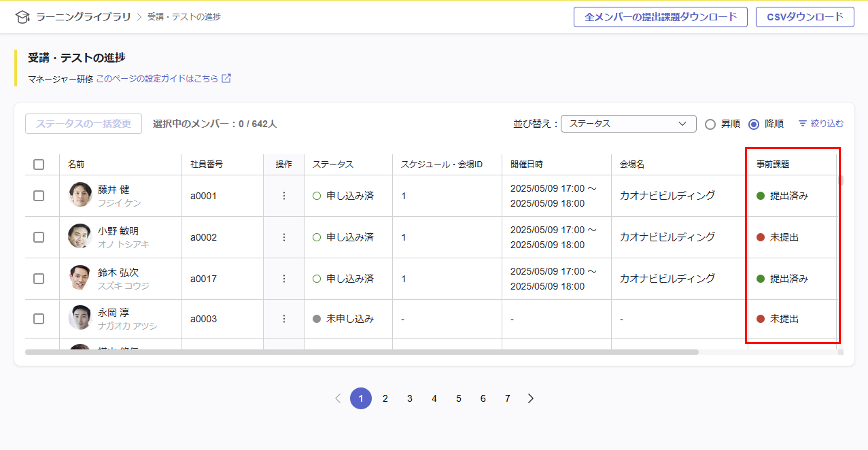This screenshot has height=450, width=868.
Task: Click 鈴木 弘次's profile photo
Action: (x=80, y=277)
